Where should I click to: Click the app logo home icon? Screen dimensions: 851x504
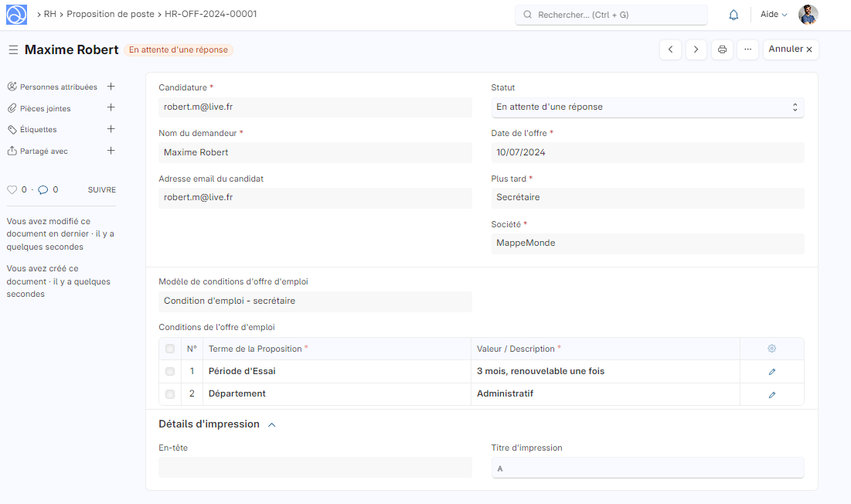click(x=17, y=15)
